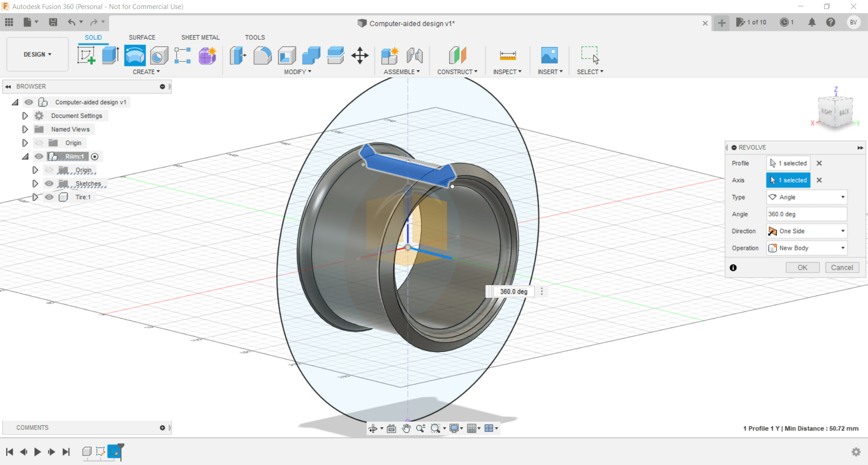
Task: Expand the Document Settings tree node
Action: point(25,116)
